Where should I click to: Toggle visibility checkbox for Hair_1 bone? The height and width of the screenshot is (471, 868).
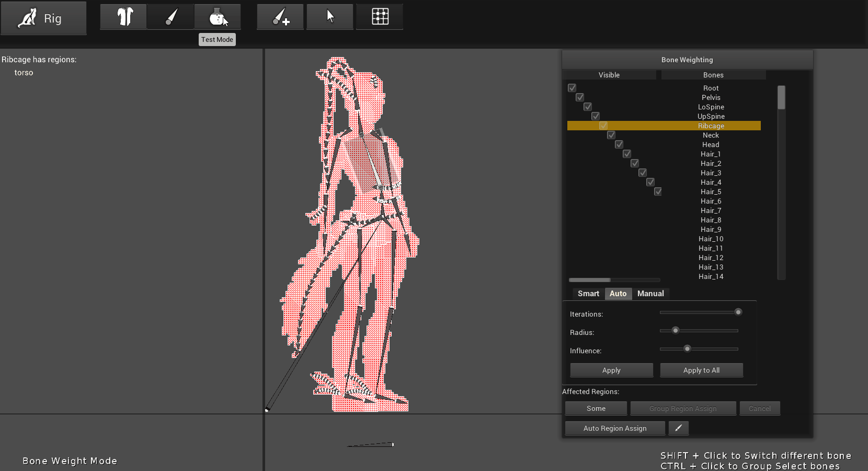627,154
